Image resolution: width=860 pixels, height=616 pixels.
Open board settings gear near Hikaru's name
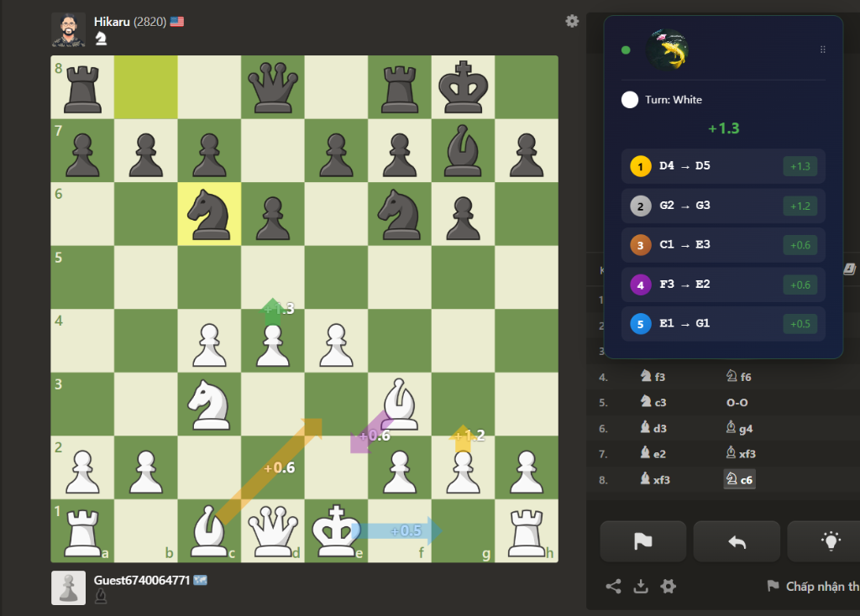click(x=572, y=21)
